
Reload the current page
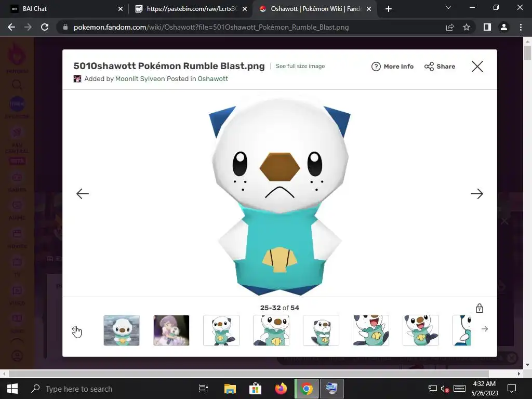[45, 27]
